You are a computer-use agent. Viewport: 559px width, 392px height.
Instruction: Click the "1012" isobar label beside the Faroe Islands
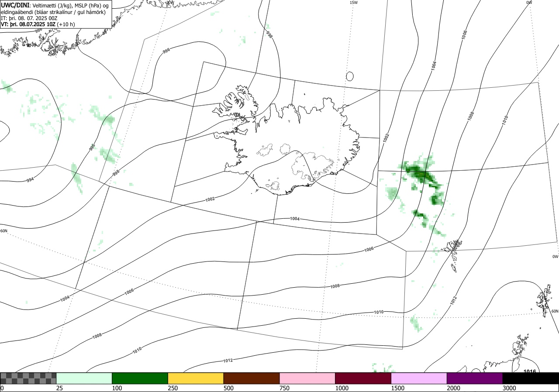[454, 300]
